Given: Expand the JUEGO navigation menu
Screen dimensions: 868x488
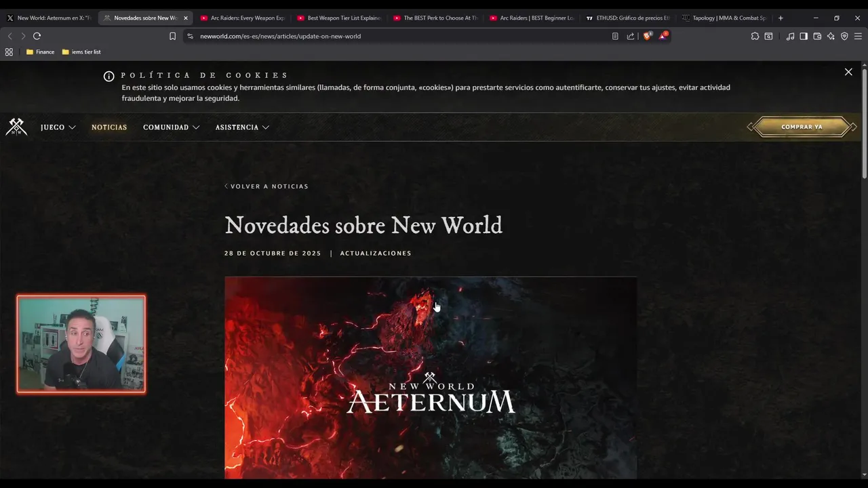Looking at the screenshot, I should [58, 127].
